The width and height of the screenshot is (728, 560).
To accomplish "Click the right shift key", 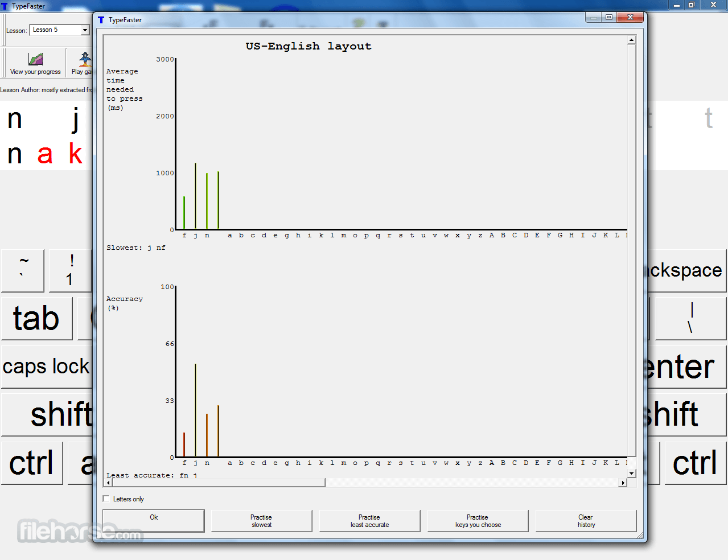I will [687, 415].
